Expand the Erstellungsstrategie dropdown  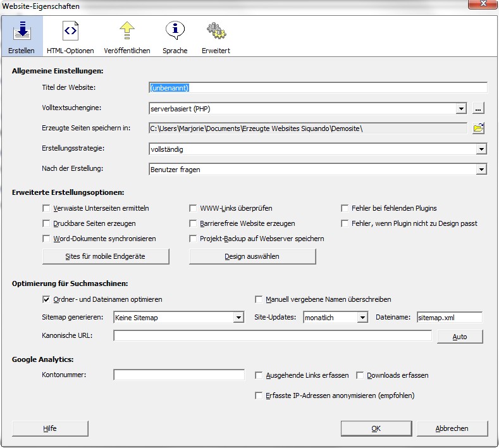(x=481, y=149)
